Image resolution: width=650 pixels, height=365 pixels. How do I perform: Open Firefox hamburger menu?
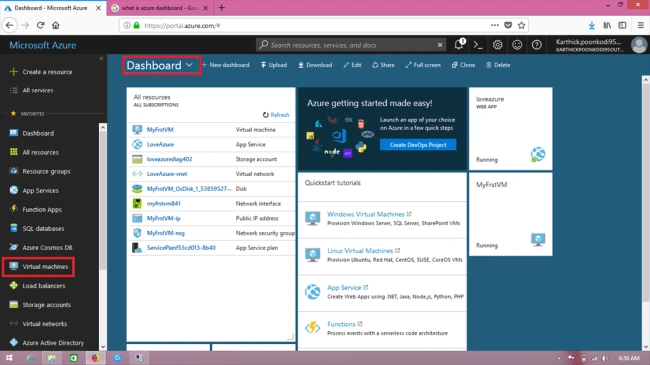(640, 25)
